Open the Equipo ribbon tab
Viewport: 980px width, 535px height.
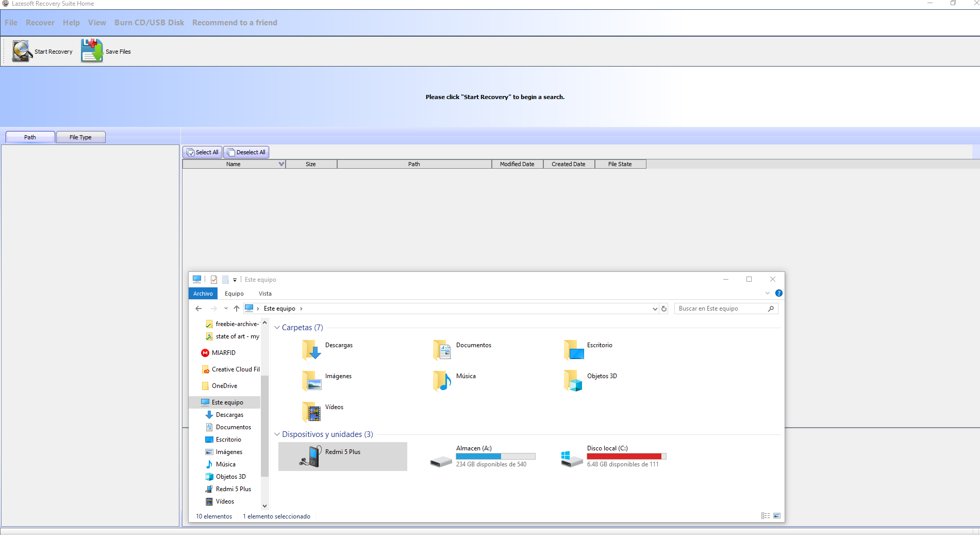point(234,294)
